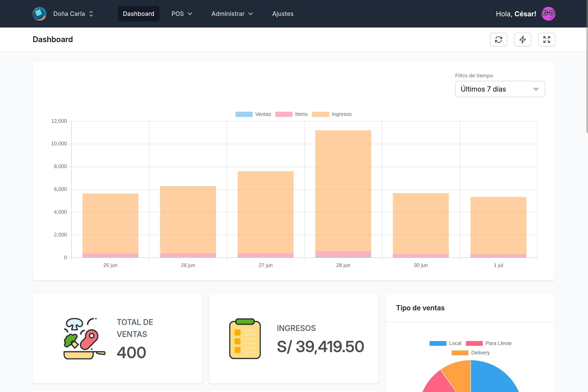The image size is (588, 392).
Task: Toggle Ventas series in chart legend
Action: [253, 114]
